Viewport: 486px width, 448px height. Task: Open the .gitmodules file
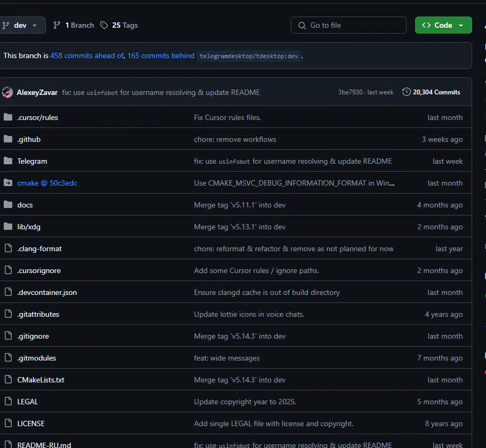click(37, 358)
